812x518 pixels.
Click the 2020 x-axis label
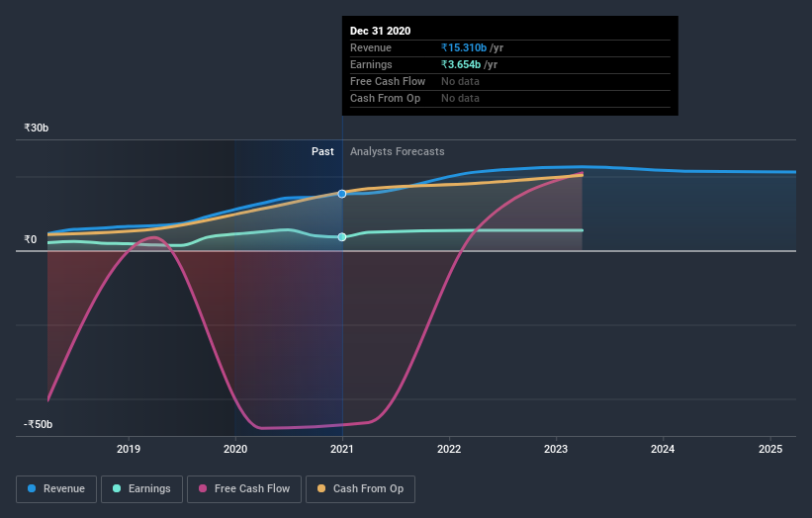point(235,449)
